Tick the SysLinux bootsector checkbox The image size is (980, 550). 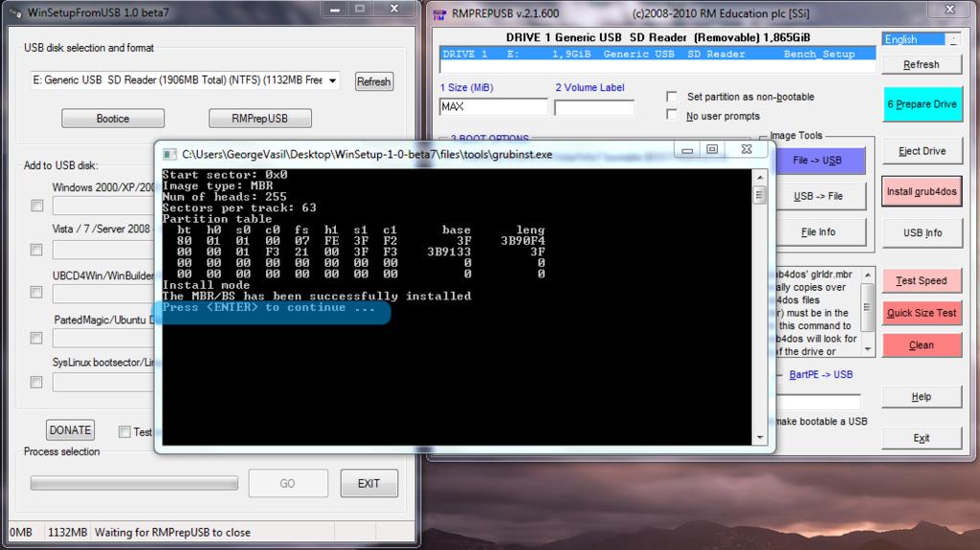coord(37,382)
